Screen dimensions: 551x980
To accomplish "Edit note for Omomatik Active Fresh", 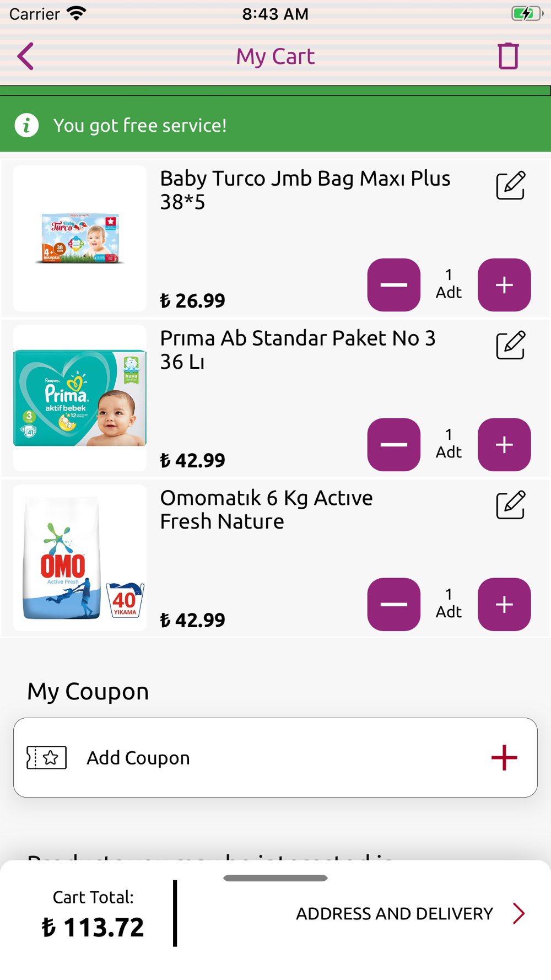I will [x=511, y=505].
